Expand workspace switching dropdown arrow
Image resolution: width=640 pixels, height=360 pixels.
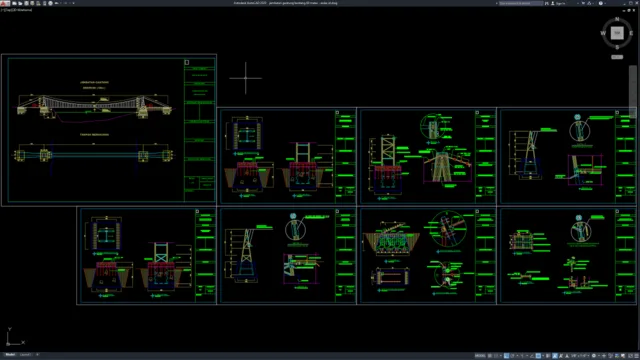pos(599,356)
